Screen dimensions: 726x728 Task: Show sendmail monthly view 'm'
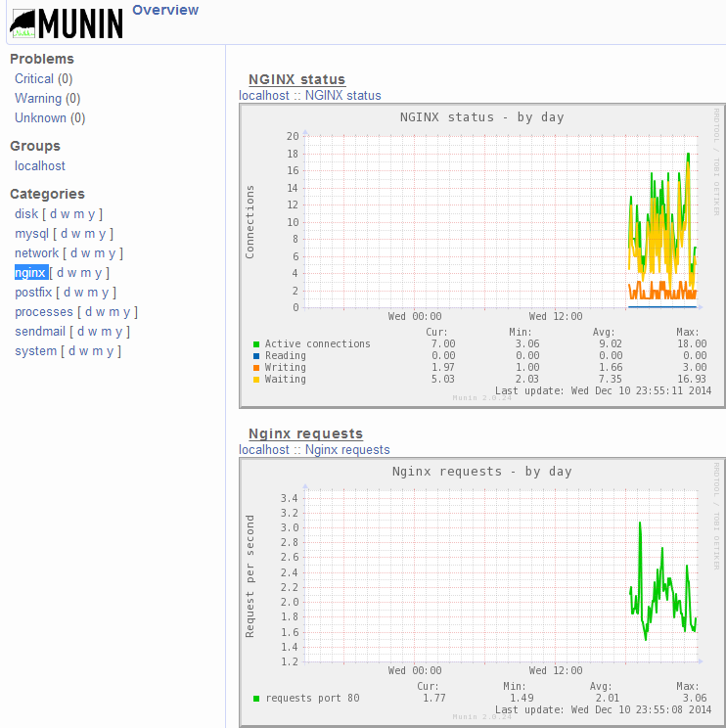pos(107,331)
